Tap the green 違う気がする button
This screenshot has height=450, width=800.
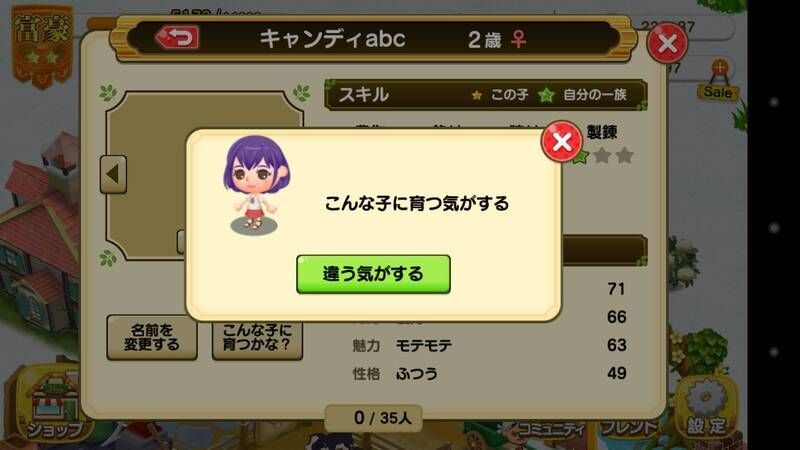click(373, 274)
